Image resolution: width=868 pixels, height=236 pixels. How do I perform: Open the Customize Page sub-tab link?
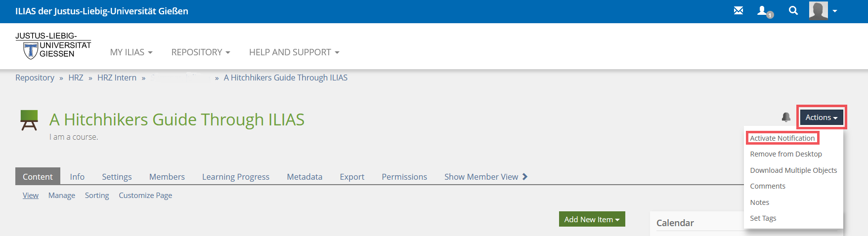point(145,196)
